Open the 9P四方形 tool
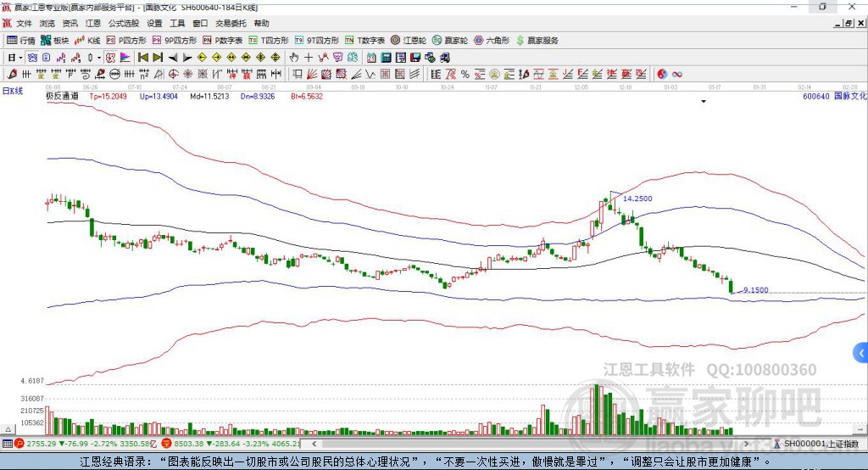The width and height of the screenshot is (868, 470). [x=175, y=41]
